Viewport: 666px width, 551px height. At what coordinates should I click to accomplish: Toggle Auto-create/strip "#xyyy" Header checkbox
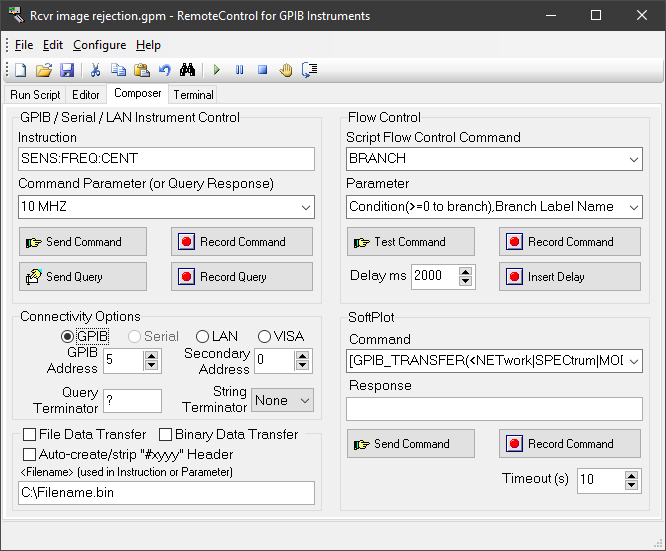point(29,454)
